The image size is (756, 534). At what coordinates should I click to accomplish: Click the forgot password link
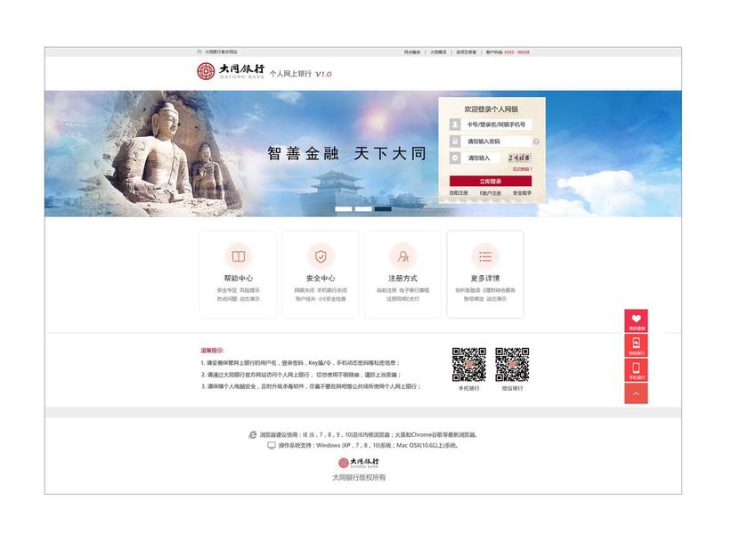522,169
